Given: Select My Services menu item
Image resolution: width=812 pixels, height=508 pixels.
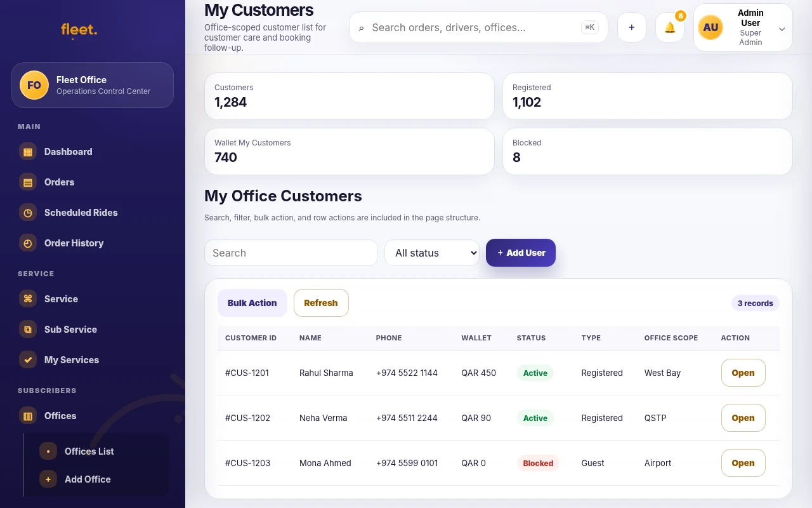Looking at the screenshot, I should (x=93, y=360).
